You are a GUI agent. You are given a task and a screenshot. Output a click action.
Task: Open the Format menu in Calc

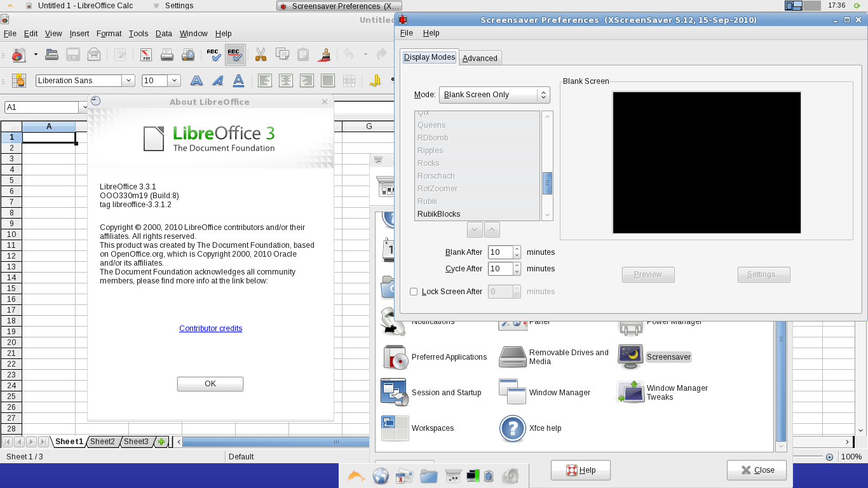click(109, 34)
